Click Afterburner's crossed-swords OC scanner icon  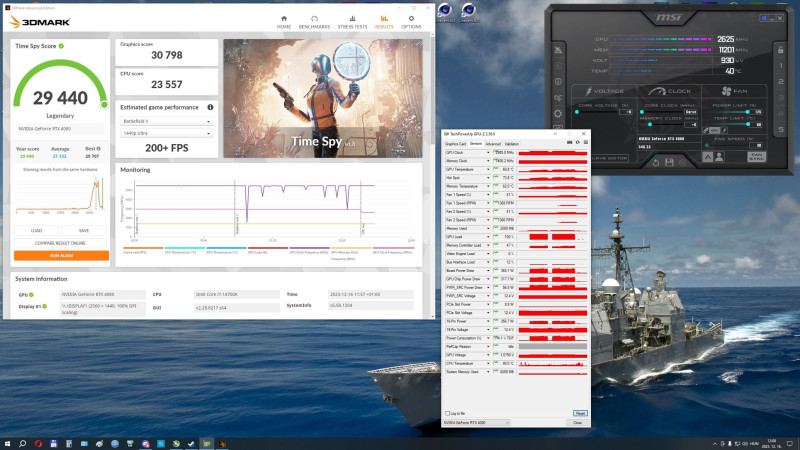click(558, 50)
